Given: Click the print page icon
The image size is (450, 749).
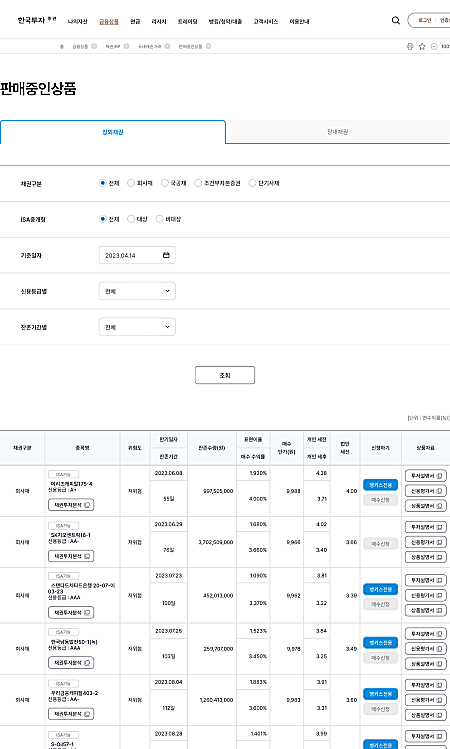Looking at the screenshot, I should tap(410, 46).
